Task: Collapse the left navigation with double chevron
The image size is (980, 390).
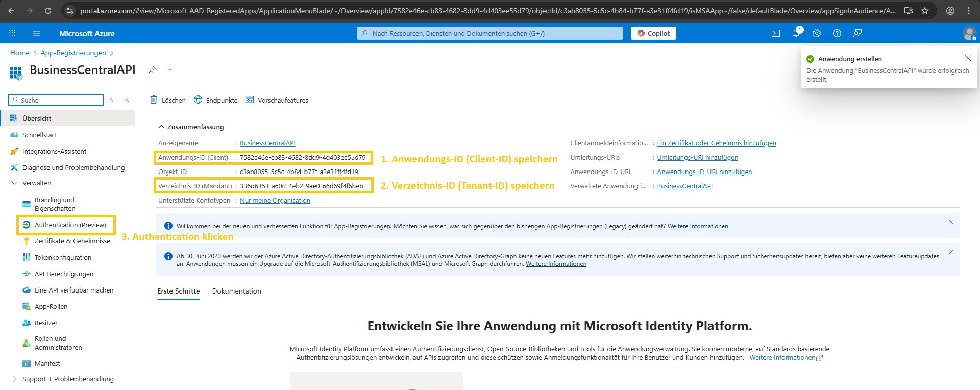Action: (x=127, y=100)
